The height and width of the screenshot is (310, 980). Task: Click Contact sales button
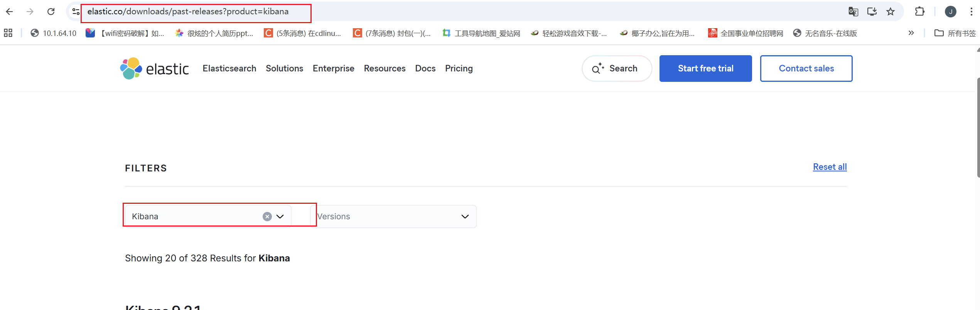[x=806, y=68]
